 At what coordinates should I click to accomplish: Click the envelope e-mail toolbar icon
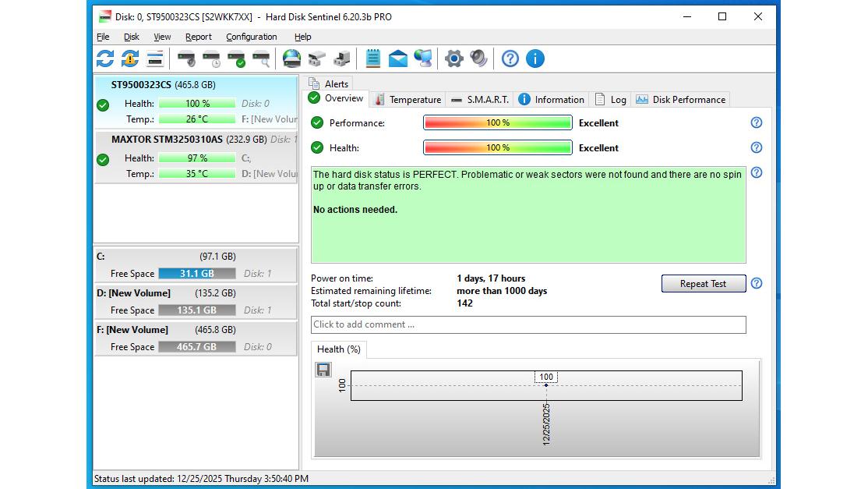click(398, 58)
